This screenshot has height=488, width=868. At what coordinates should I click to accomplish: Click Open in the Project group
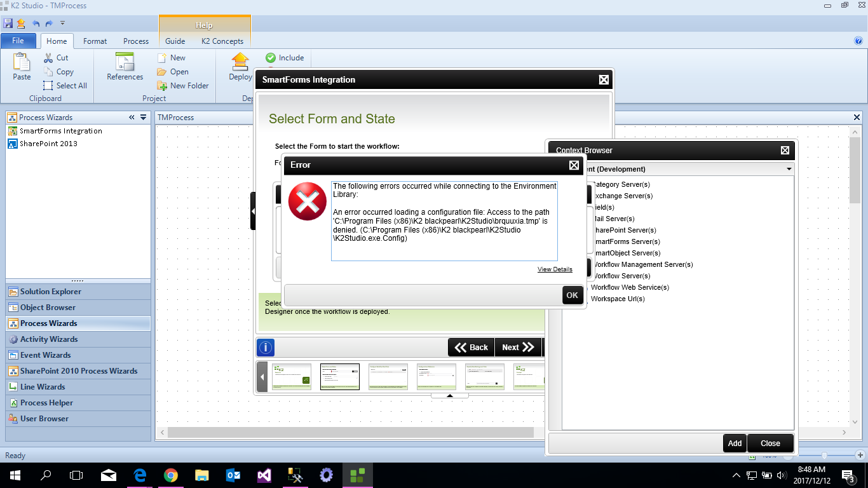click(173, 72)
